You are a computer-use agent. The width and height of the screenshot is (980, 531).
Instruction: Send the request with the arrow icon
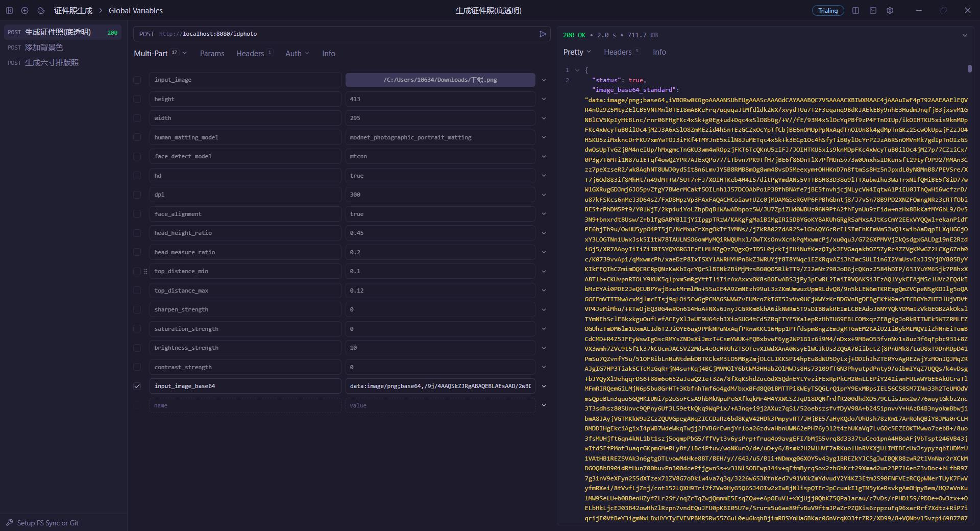[543, 34]
